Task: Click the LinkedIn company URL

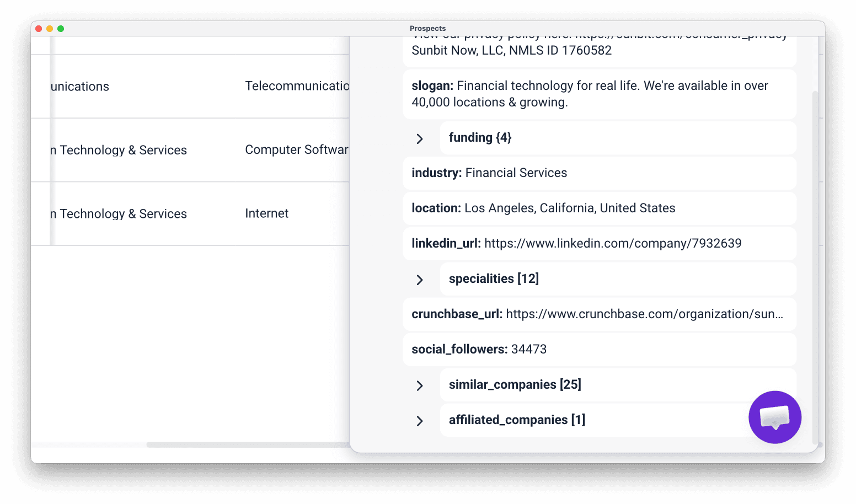Action: click(x=613, y=243)
